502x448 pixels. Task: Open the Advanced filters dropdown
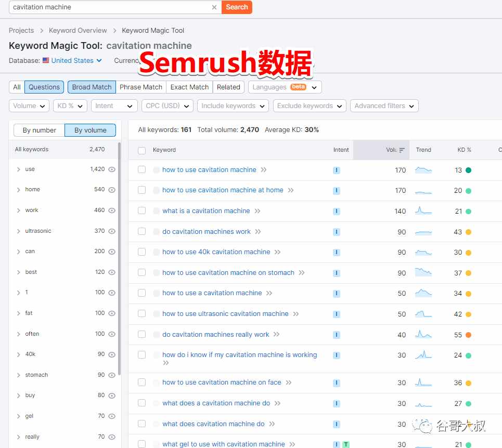[384, 106]
